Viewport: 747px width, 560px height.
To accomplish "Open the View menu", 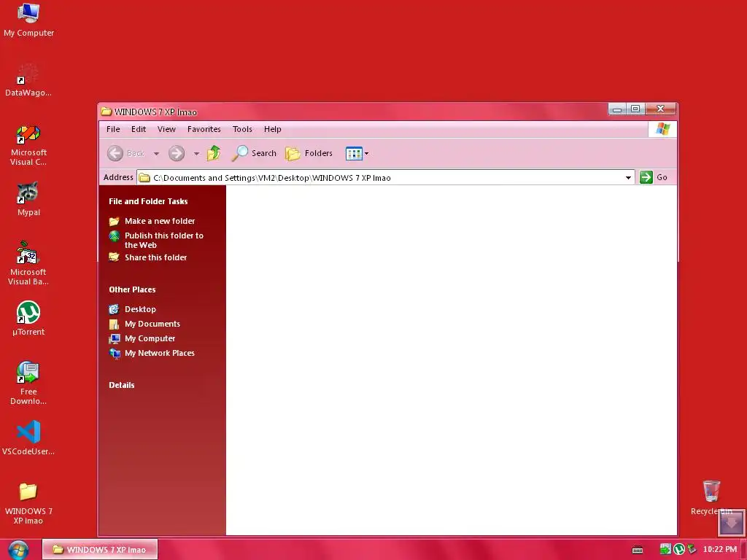I will 166,129.
